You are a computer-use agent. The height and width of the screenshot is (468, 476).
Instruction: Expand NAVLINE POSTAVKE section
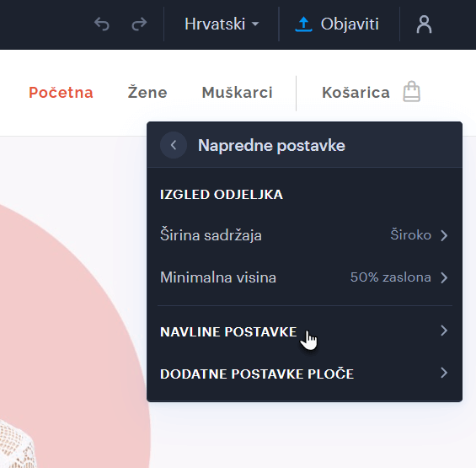coord(304,331)
